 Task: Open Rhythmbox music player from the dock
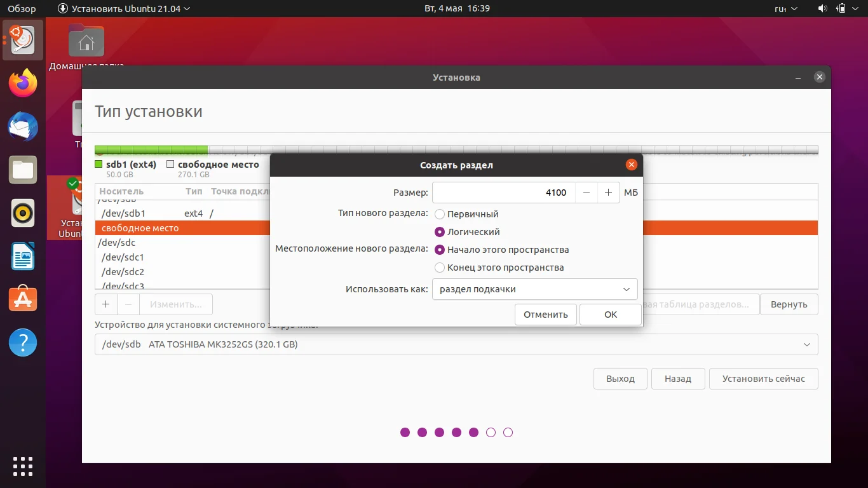click(22, 213)
